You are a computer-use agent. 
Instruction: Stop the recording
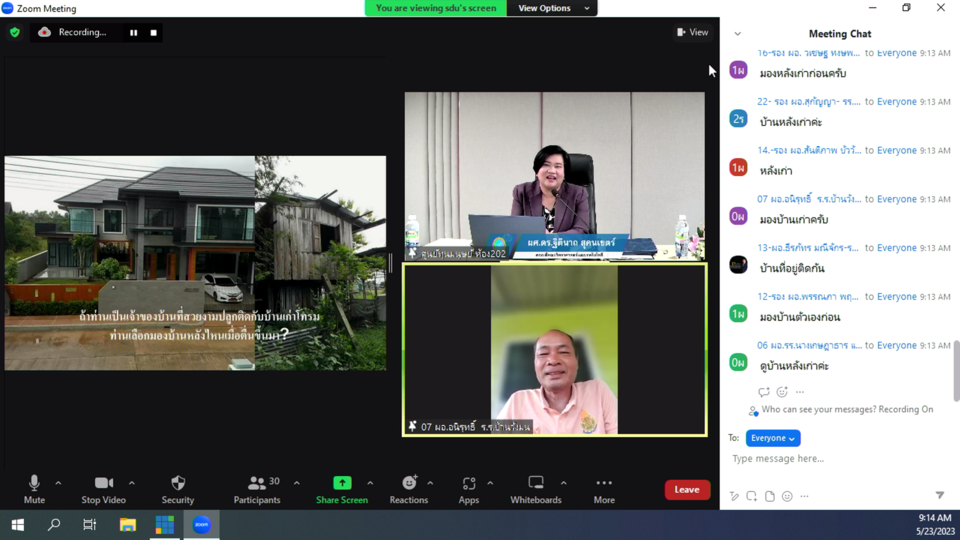tap(154, 32)
